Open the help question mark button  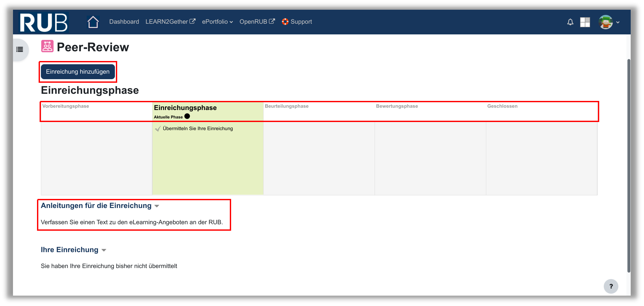point(611,286)
